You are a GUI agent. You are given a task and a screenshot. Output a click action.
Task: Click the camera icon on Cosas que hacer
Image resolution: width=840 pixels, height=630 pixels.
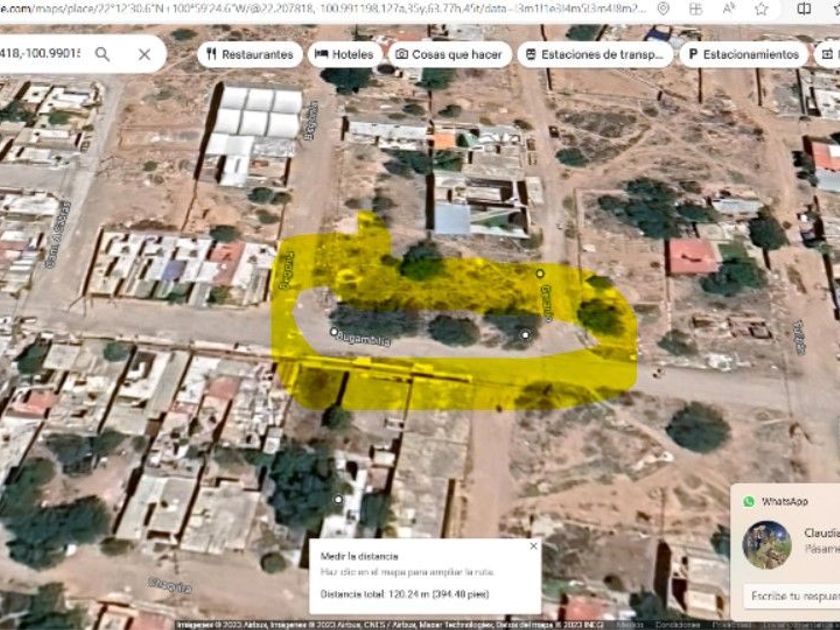(x=402, y=54)
